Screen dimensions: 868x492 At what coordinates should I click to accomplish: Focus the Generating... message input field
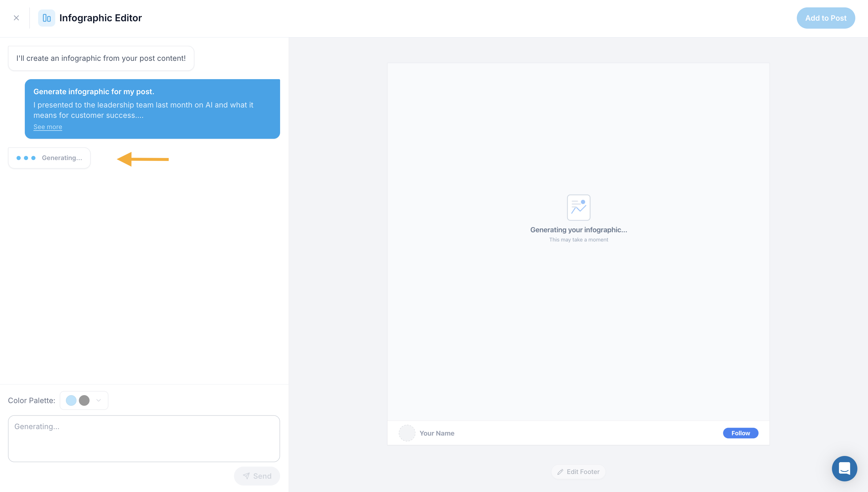144,439
